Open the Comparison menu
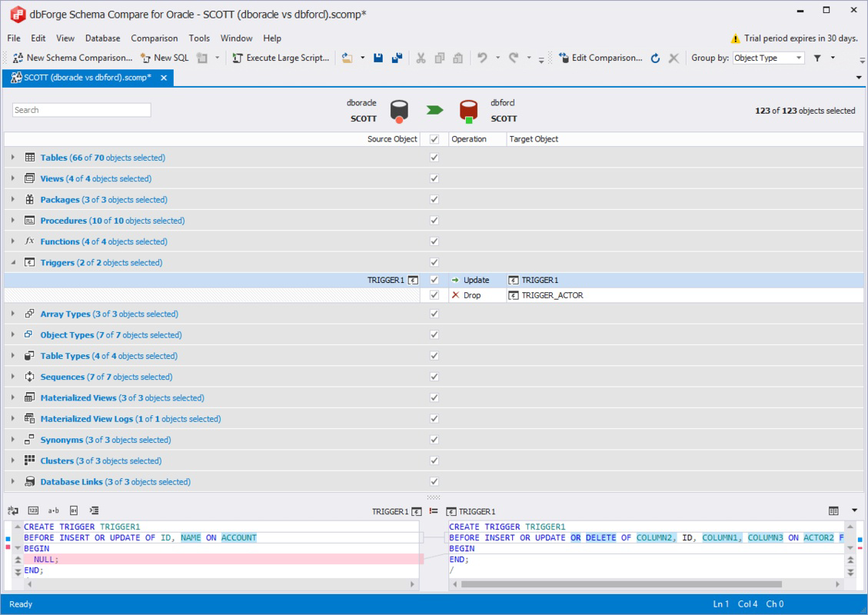This screenshot has width=868, height=615. (x=155, y=38)
